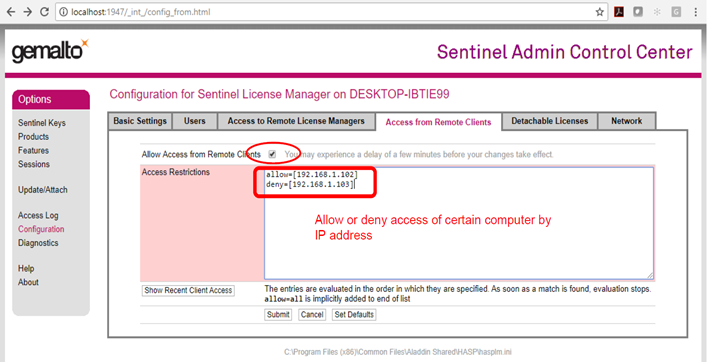Select the Access from Remote Clients tab
This screenshot has height=362, width=707.
[438, 122]
